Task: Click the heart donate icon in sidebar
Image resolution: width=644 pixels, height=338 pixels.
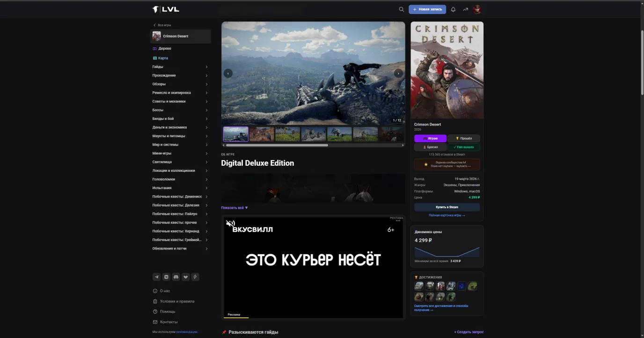Action: point(186,277)
